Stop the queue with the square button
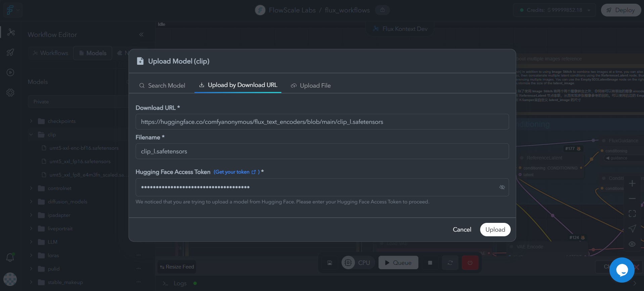This screenshot has width=644, height=291. click(430, 263)
